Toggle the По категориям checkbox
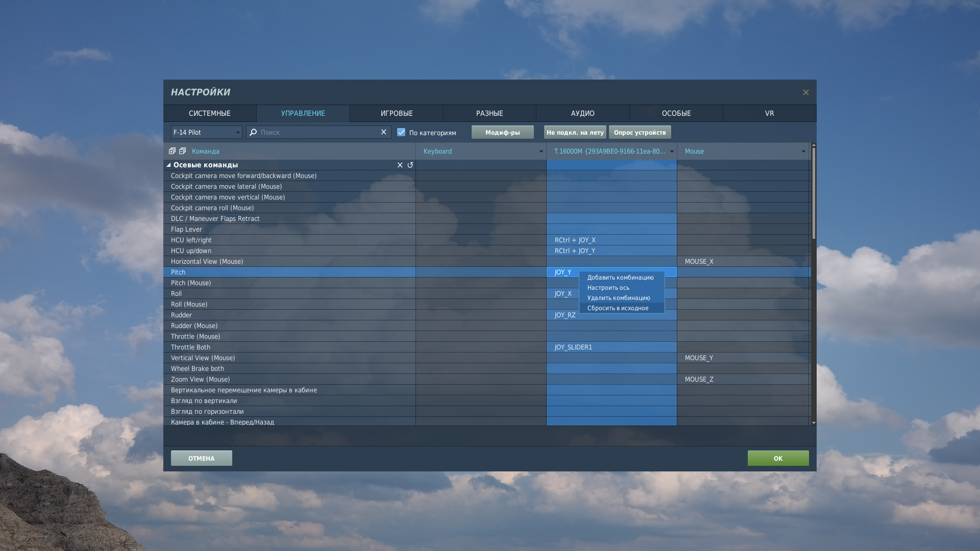 (401, 132)
